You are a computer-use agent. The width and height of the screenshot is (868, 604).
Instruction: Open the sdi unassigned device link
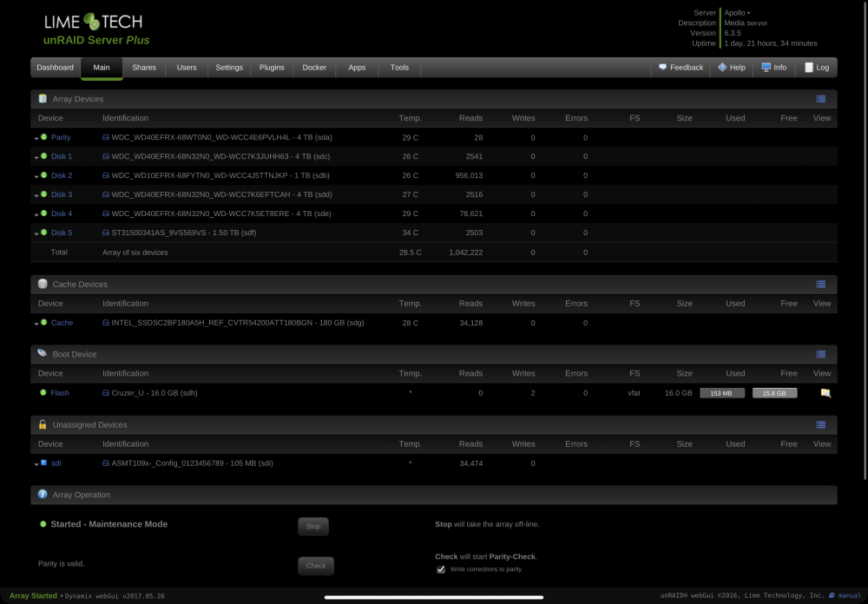click(x=56, y=463)
